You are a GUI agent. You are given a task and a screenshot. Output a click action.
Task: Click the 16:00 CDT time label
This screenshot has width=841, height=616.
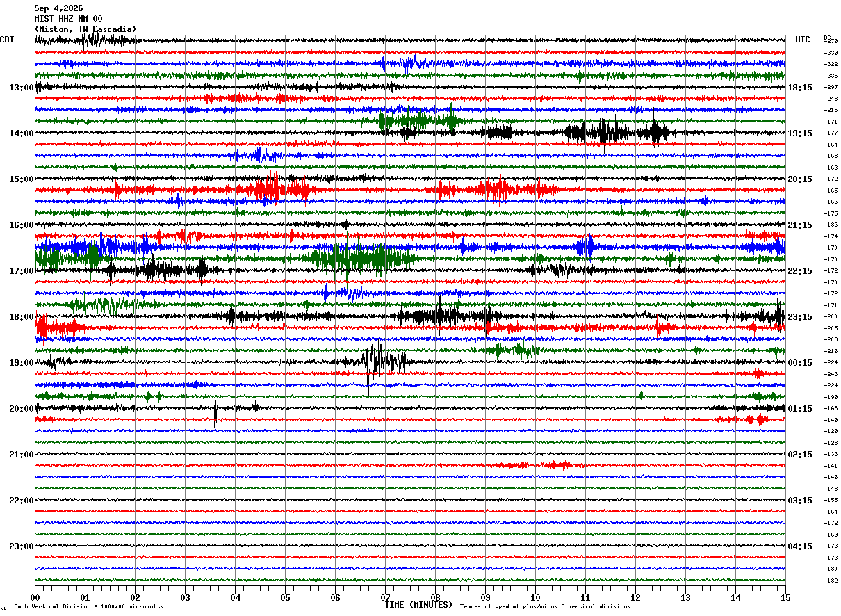tap(22, 225)
